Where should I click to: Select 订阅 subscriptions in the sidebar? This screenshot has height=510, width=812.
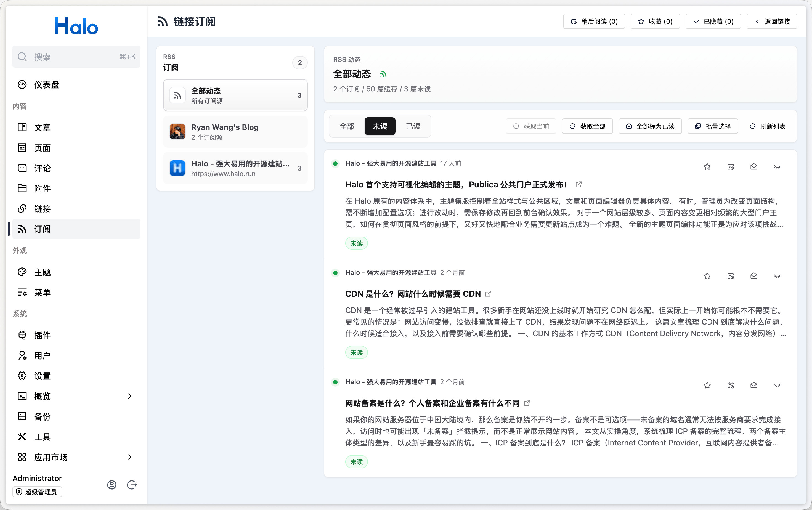click(76, 229)
